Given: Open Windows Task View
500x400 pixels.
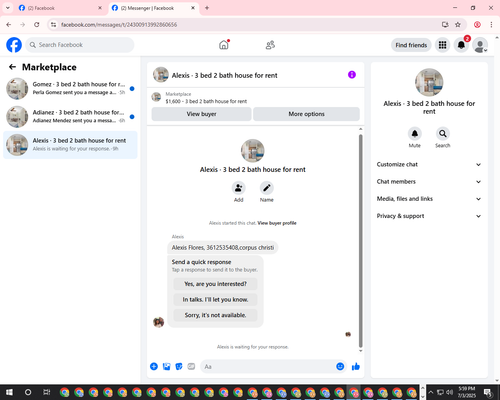Looking at the screenshot, I should coord(47,392).
